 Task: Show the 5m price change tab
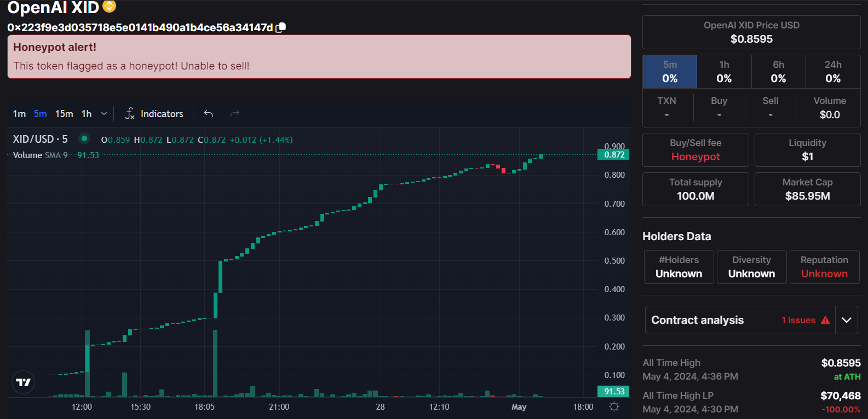coord(670,72)
